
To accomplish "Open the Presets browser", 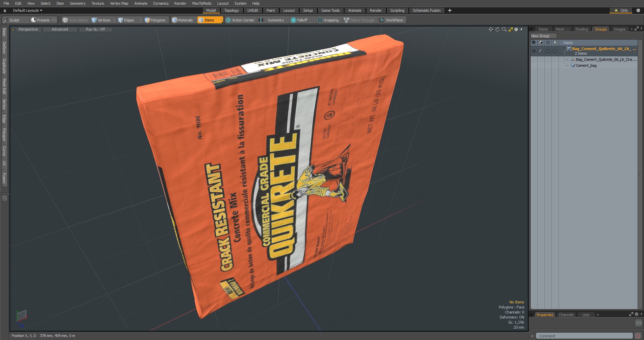I will pos(44,20).
